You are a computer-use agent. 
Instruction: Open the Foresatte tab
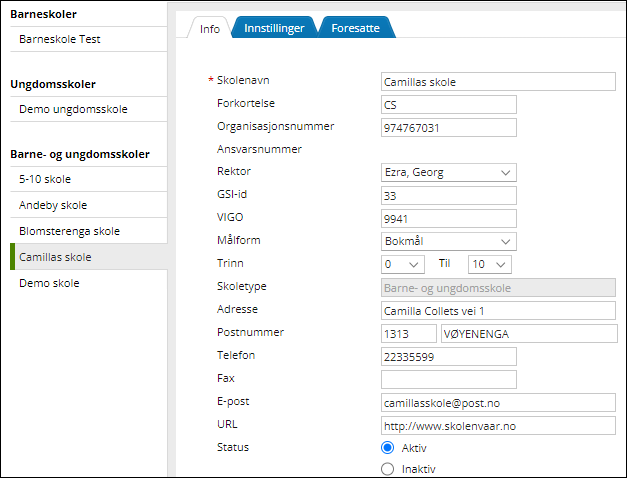(x=355, y=29)
